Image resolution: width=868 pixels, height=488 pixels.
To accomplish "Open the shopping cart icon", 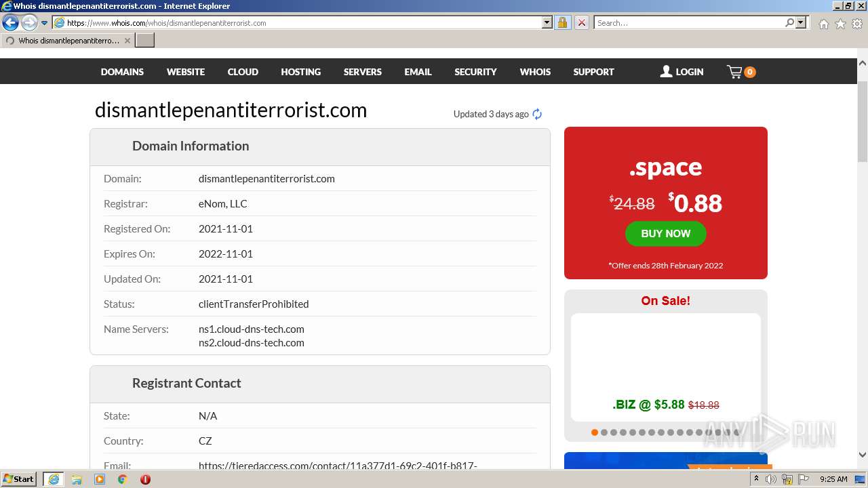I will click(x=741, y=72).
